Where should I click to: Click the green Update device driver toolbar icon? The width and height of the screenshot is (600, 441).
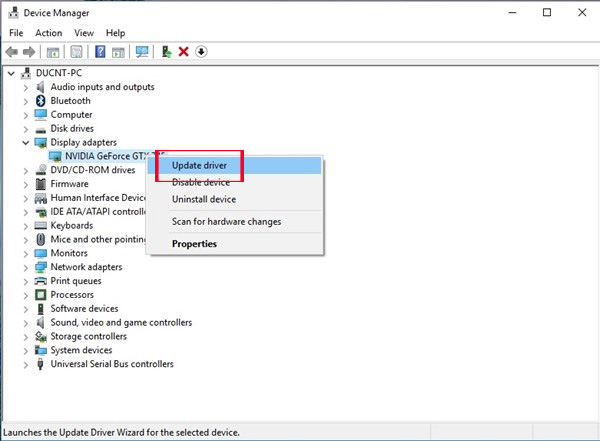(x=166, y=52)
